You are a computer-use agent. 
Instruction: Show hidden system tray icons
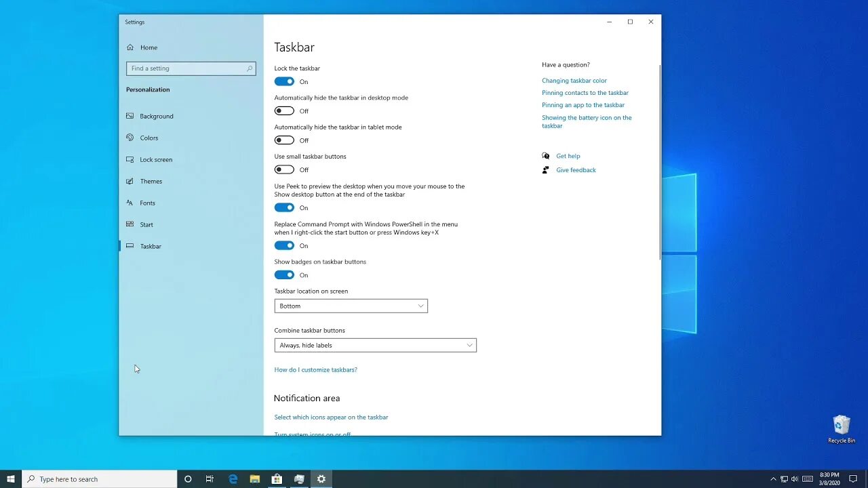pos(773,479)
